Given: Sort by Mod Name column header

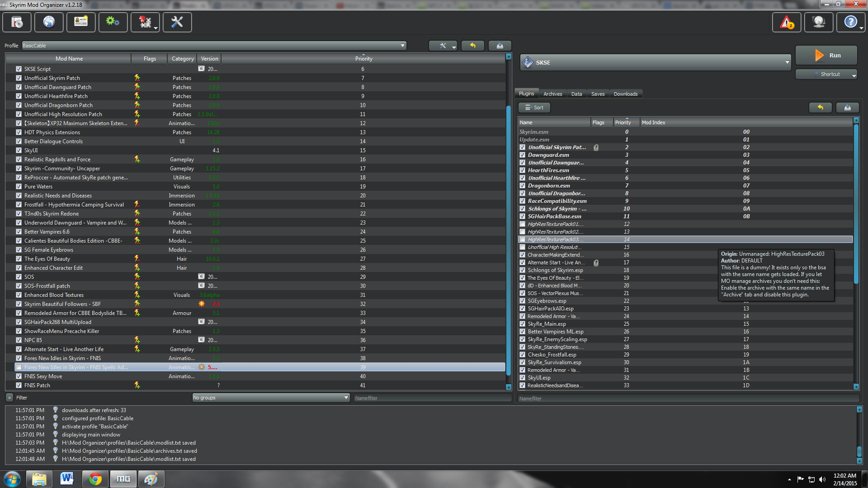Looking at the screenshot, I should (x=69, y=59).
